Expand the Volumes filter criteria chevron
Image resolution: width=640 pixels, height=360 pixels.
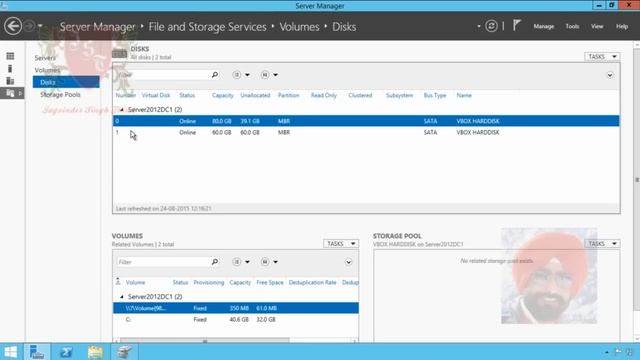click(348, 262)
